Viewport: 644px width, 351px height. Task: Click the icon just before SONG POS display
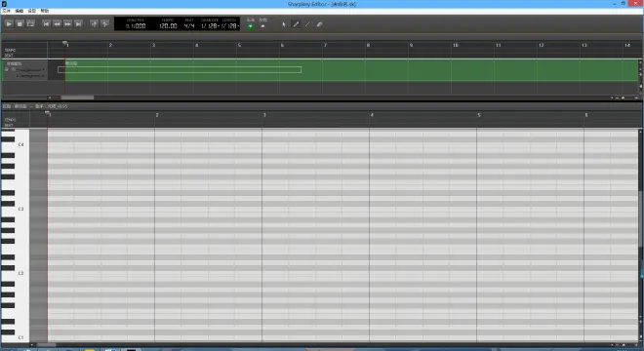[104, 23]
